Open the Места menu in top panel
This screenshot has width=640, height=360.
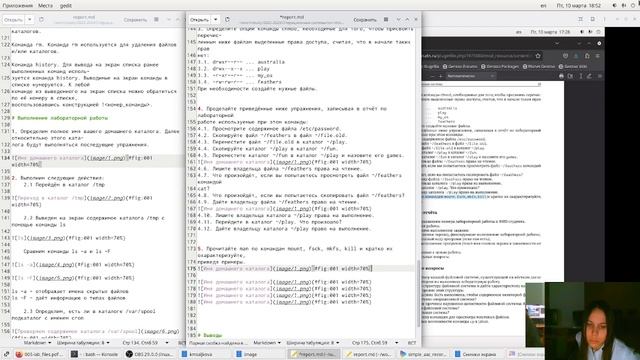pos(45,6)
